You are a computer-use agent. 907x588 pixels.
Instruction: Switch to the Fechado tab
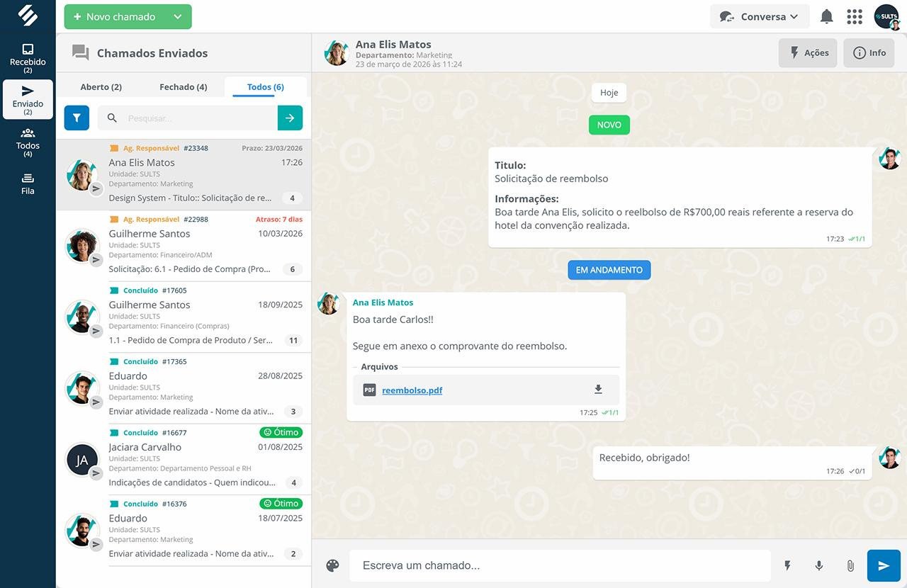183,86
